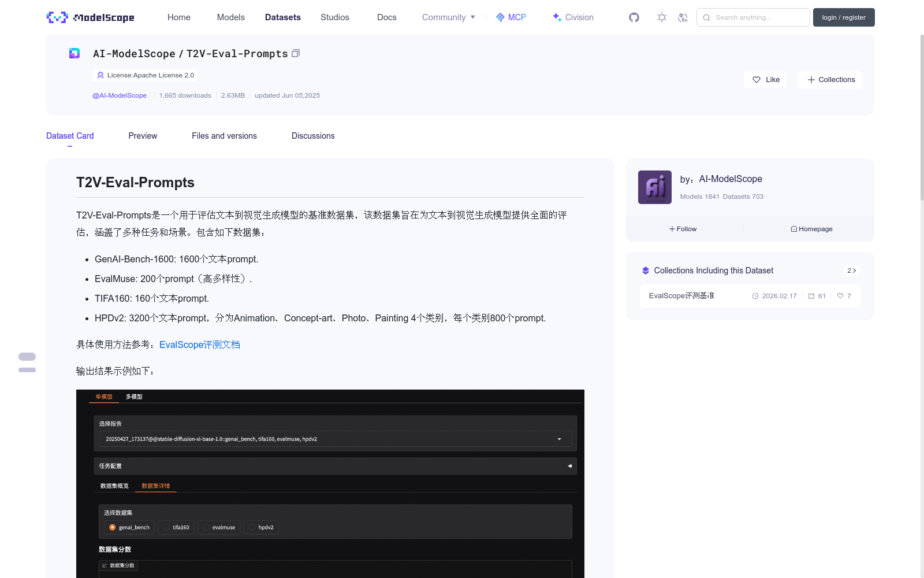
Task: Select the hpdv2 radio option
Action: tap(261, 527)
